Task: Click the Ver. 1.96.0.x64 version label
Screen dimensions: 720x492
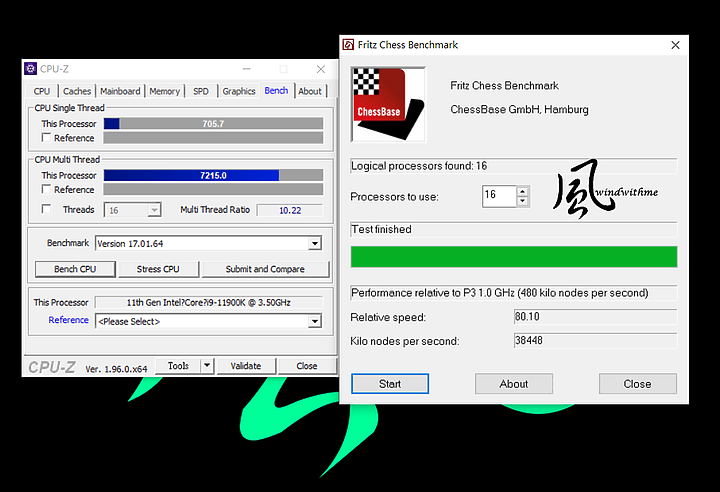Action: click(x=116, y=369)
